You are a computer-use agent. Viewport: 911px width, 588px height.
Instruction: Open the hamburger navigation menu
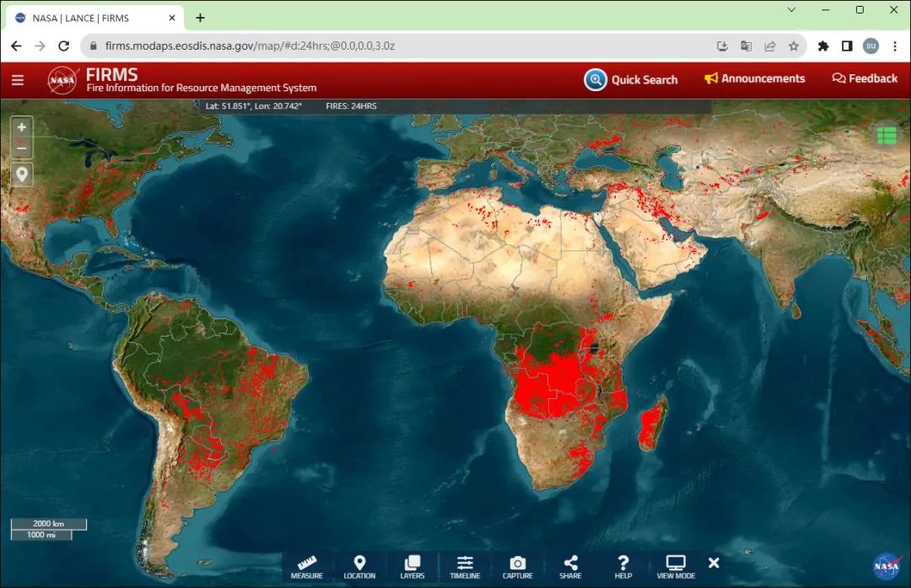pyautogui.click(x=18, y=80)
